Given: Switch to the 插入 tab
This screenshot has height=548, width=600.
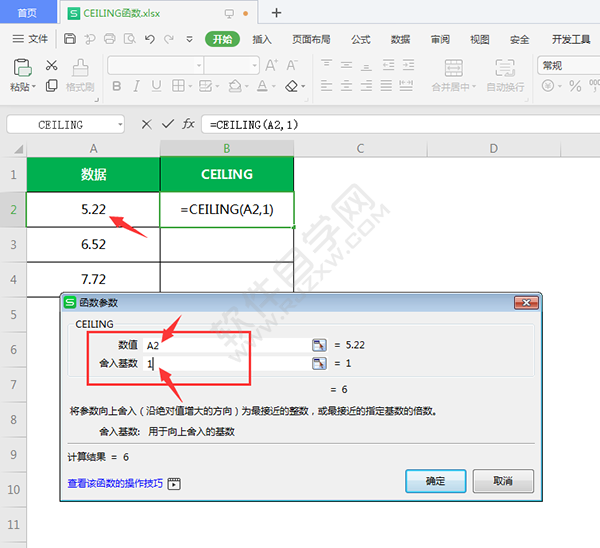Looking at the screenshot, I should (x=262, y=39).
